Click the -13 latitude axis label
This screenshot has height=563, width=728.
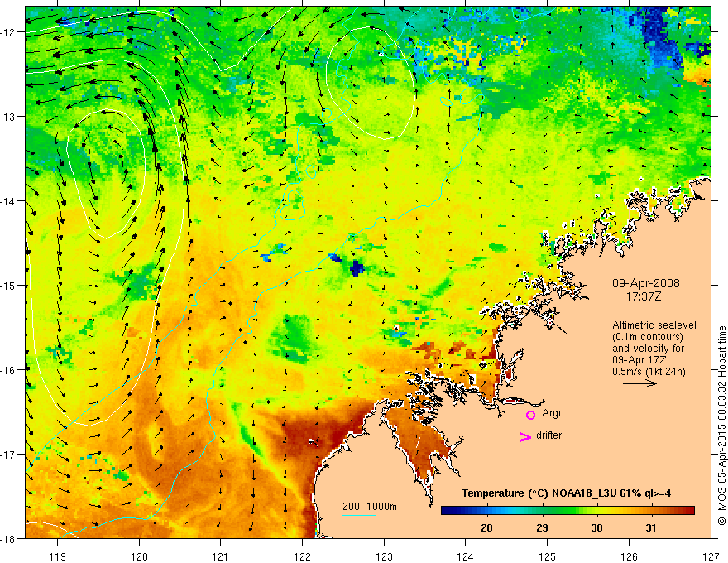(x=9, y=116)
